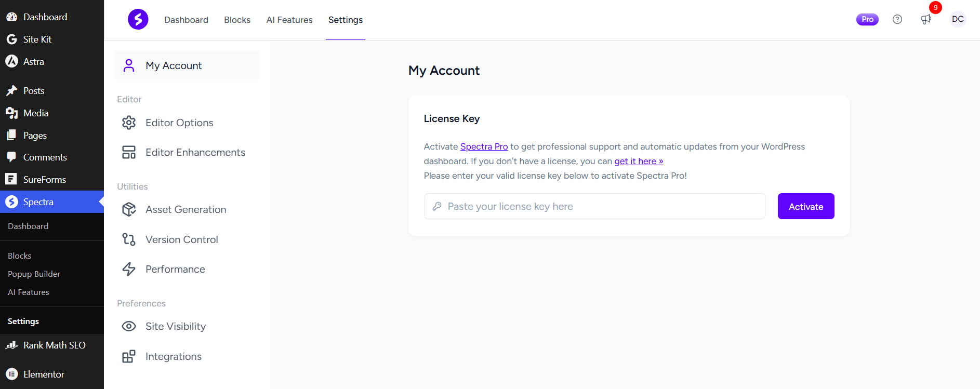Click the "get it here »" link

[639, 161]
